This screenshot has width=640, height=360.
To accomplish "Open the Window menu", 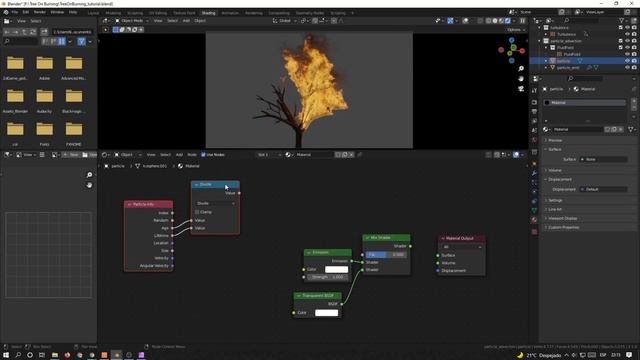I will [x=57, y=12].
